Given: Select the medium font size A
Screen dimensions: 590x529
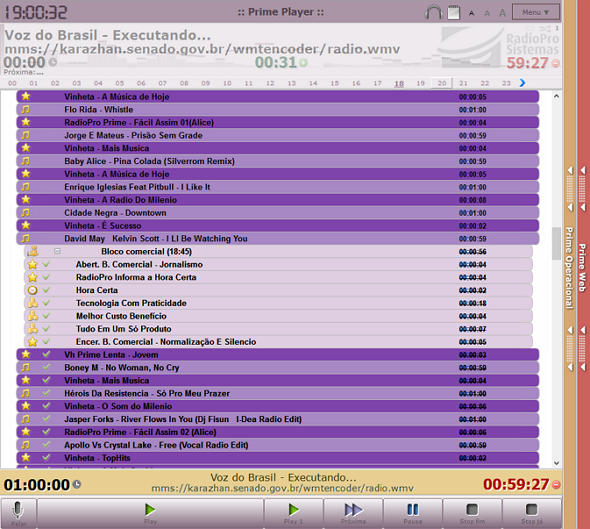Looking at the screenshot, I should (x=487, y=13).
